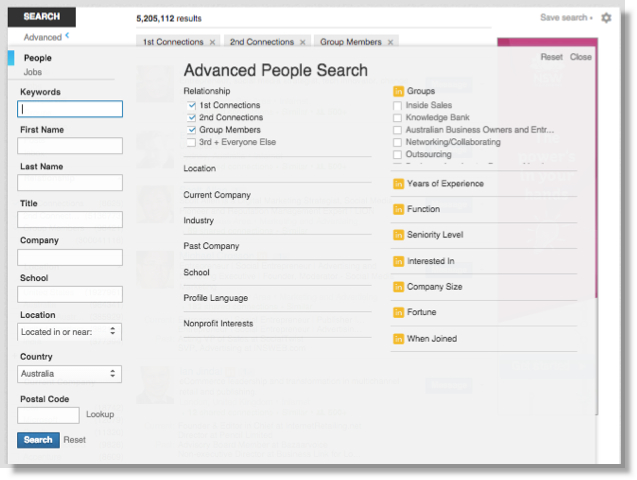Click the Lookup link beside Postal Code
This screenshot has height=480, width=637.
tap(100, 414)
